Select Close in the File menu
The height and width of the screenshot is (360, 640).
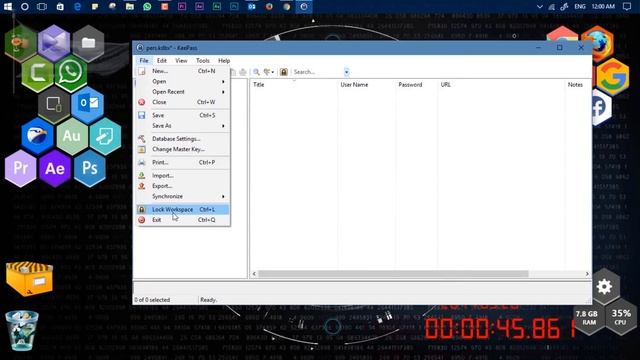(x=183, y=102)
